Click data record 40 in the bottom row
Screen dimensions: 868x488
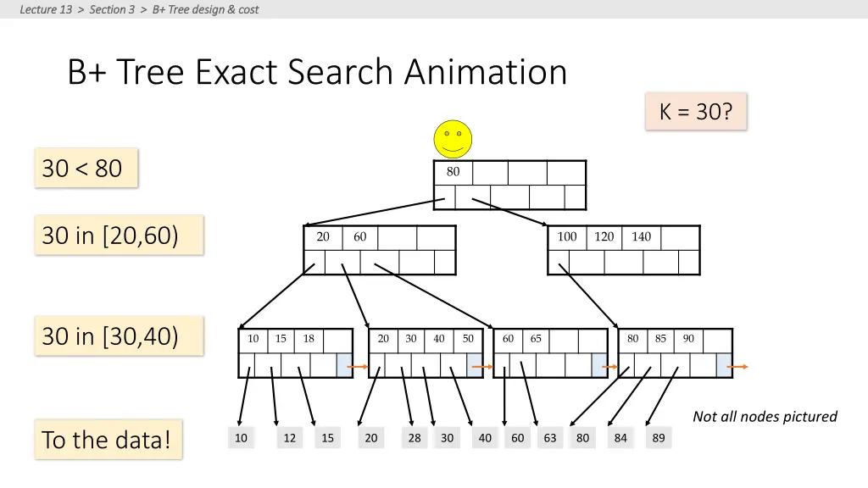[485, 438]
